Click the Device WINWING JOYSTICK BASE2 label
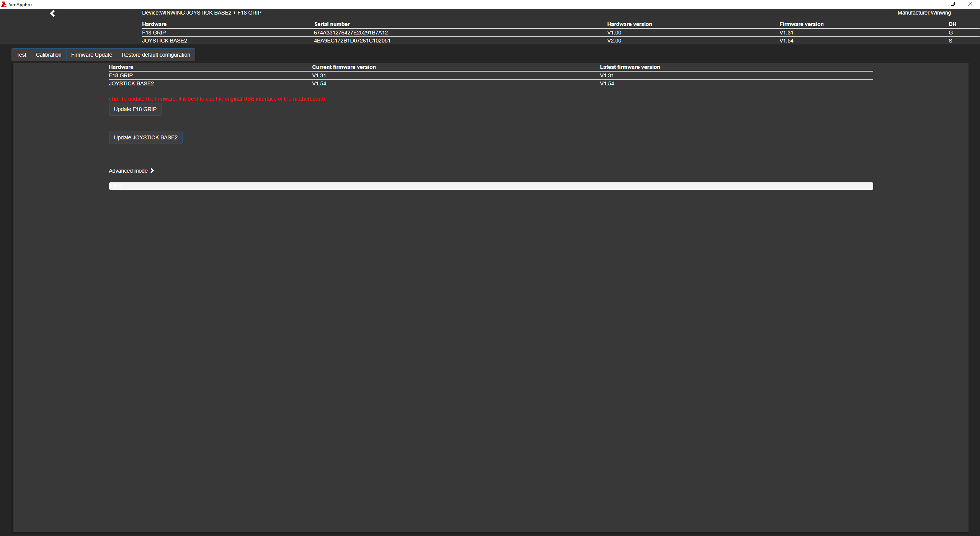980x536 pixels. (x=202, y=13)
